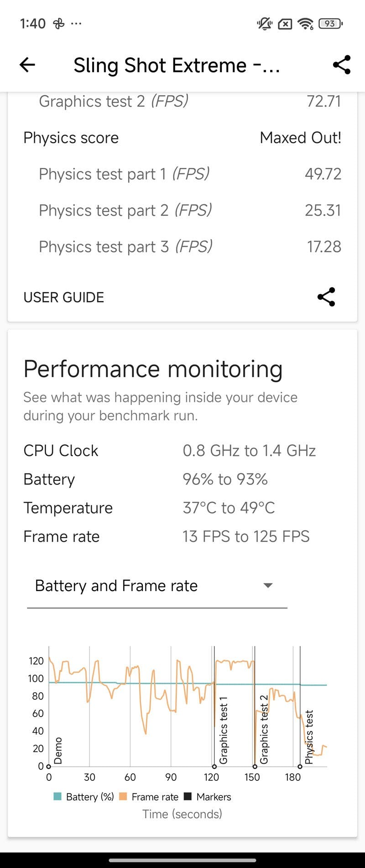Tap the battery indicator showing 93
This screenshot has width=365, height=868.
[x=331, y=23]
